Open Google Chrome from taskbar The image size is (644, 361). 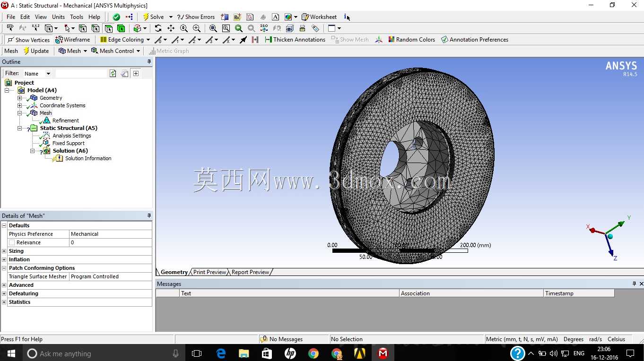pyautogui.click(x=313, y=353)
